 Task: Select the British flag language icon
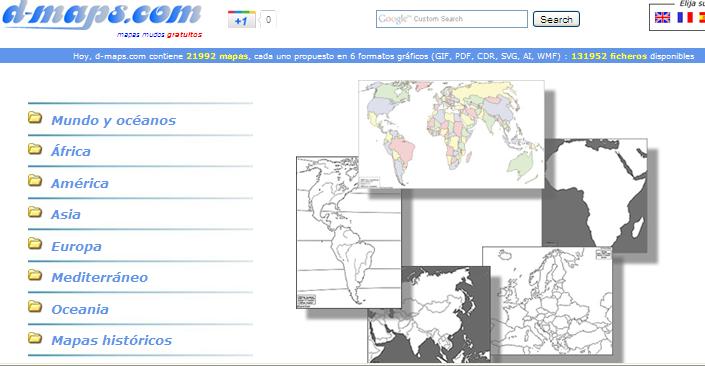click(x=662, y=18)
